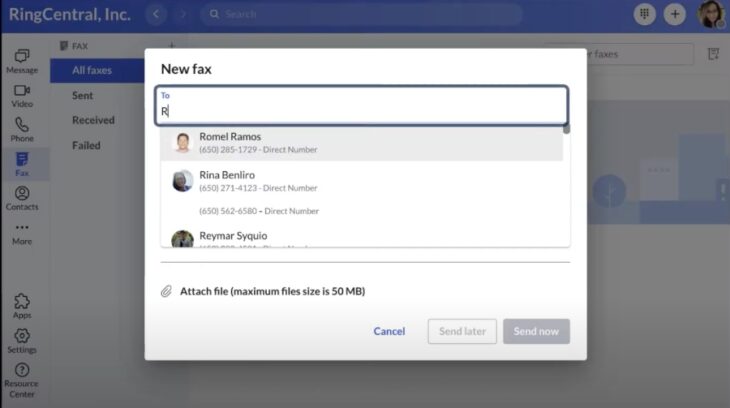Click the paperclip Attach file icon
Screen dimensions: 730x408
[x=167, y=291]
